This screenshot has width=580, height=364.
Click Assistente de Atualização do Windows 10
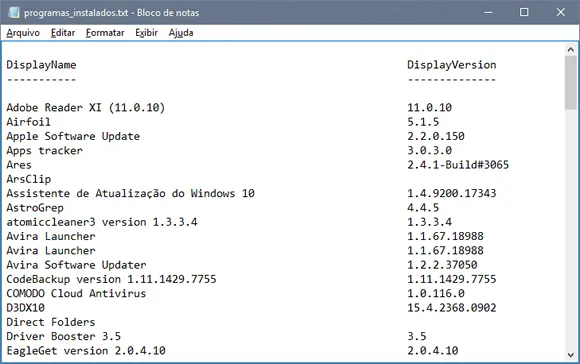tap(130, 193)
